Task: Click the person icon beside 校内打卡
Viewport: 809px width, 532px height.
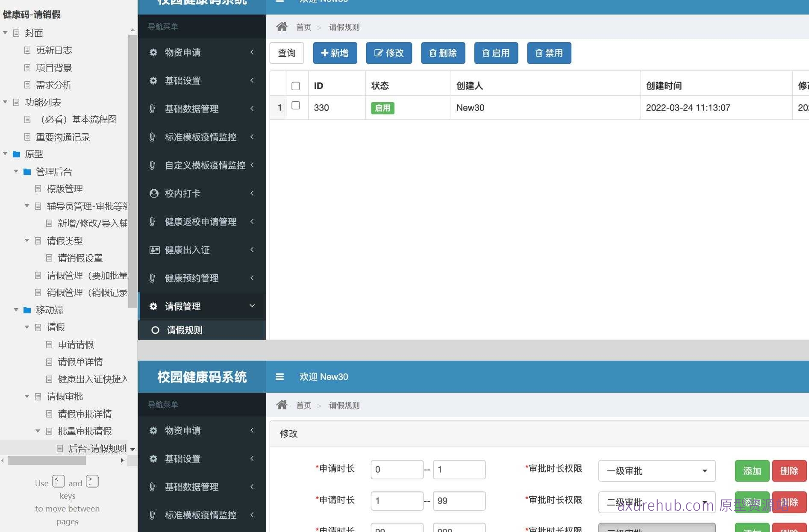Action: click(154, 193)
